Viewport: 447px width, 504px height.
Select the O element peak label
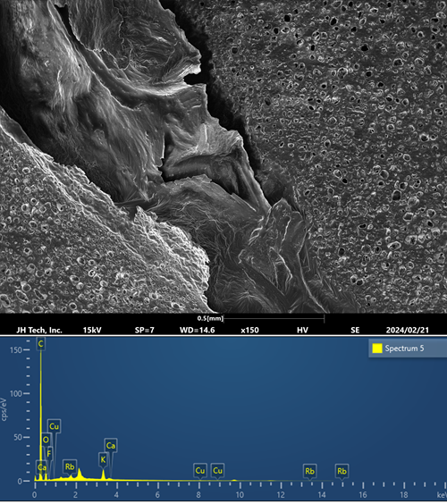(46, 440)
